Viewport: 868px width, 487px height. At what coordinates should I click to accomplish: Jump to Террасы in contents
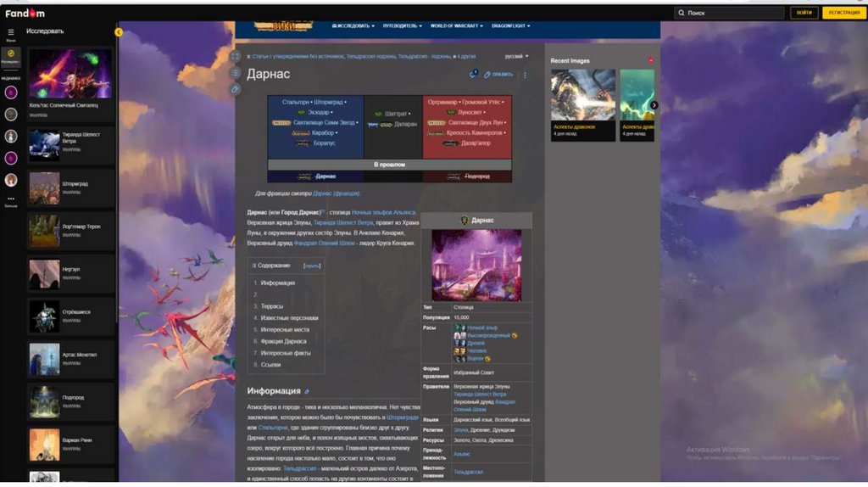click(x=272, y=306)
